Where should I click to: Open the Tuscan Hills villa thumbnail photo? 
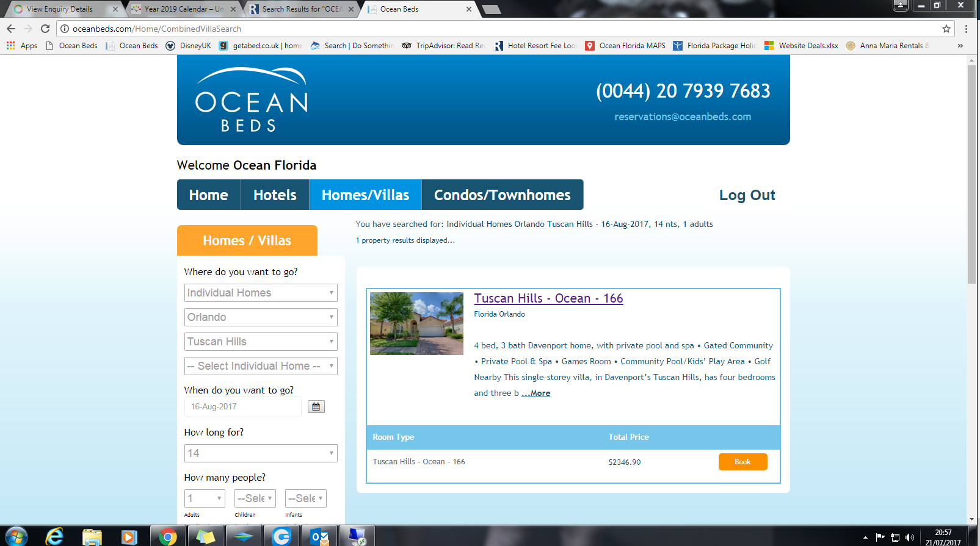coord(416,323)
